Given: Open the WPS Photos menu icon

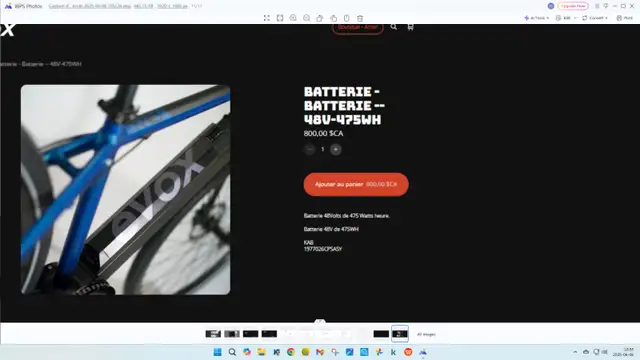Looking at the screenshot, I should click(597, 6).
